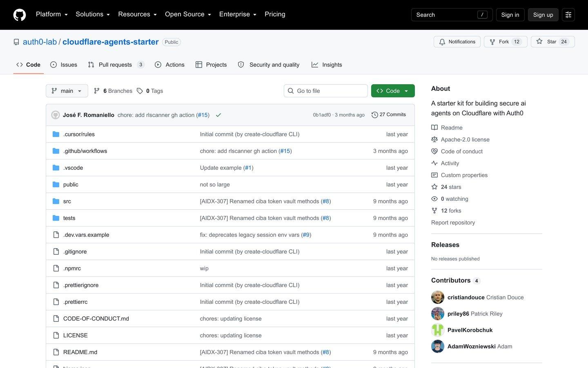
Task: Open the Insights tab
Action: pyautogui.click(x=327, y=65)
